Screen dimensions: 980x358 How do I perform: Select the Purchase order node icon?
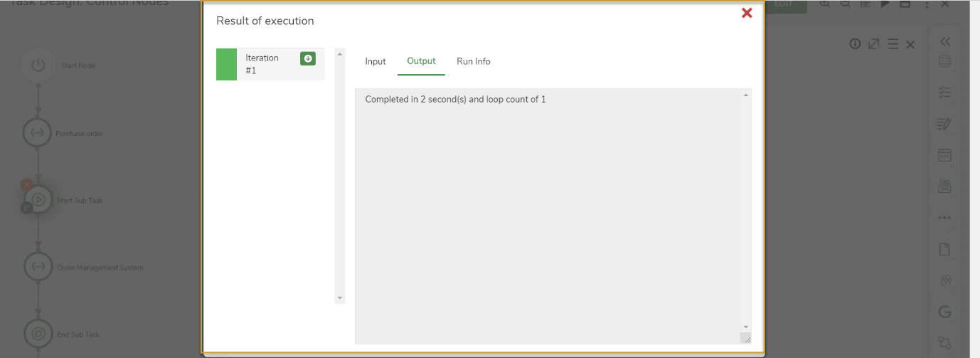point(38,133)
